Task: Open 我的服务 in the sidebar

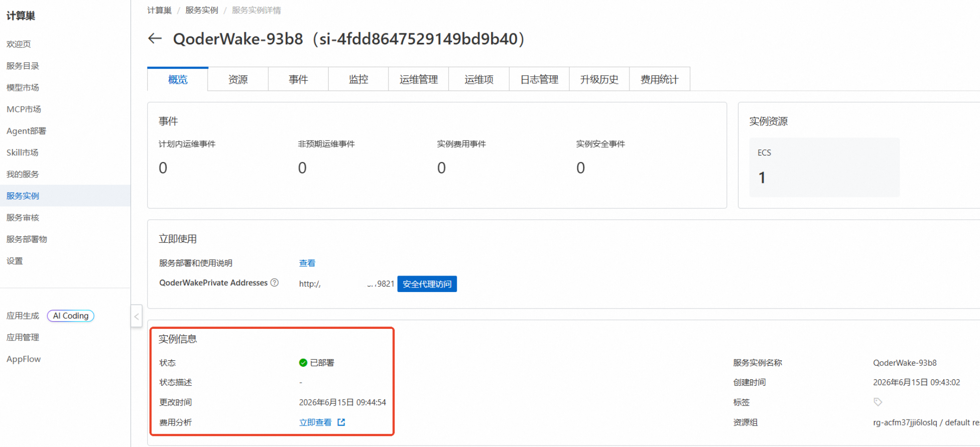Action: point(22,174)
